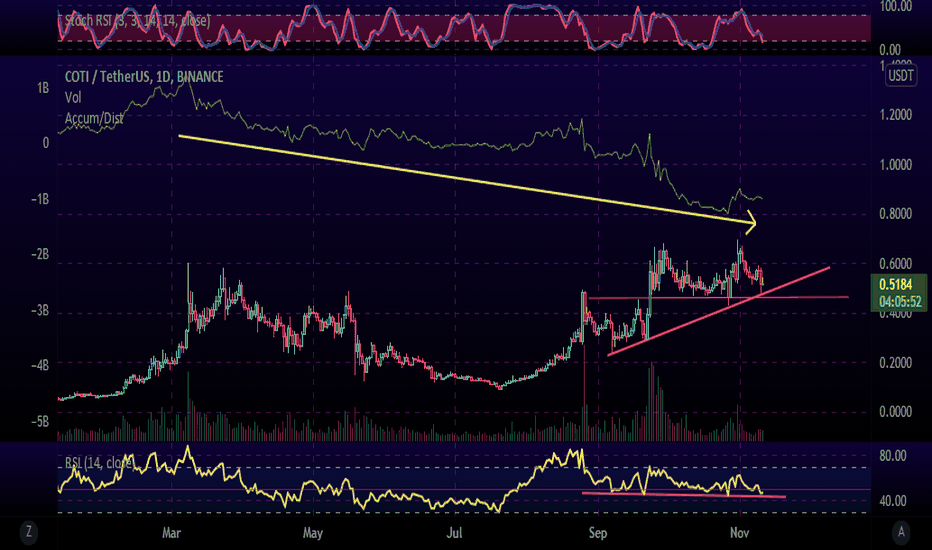Select the Stoch RSI indicator legend
The height and width of the screenshot is (550, 932).
click(137, 21)
